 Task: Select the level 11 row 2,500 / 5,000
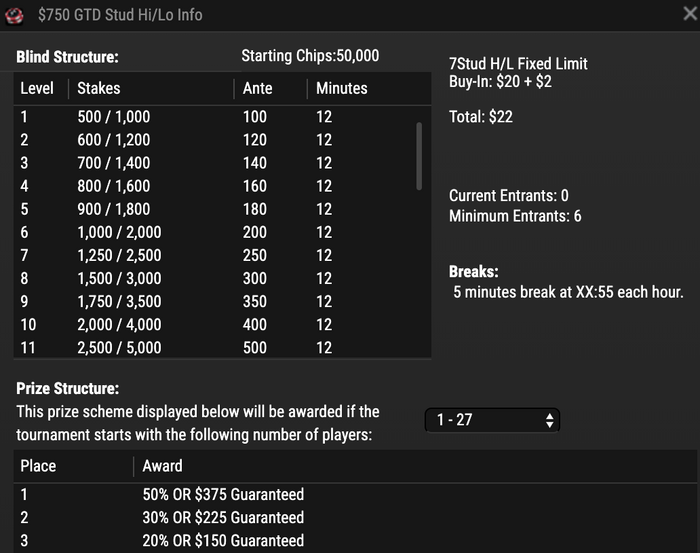click(x=214, y=348)
